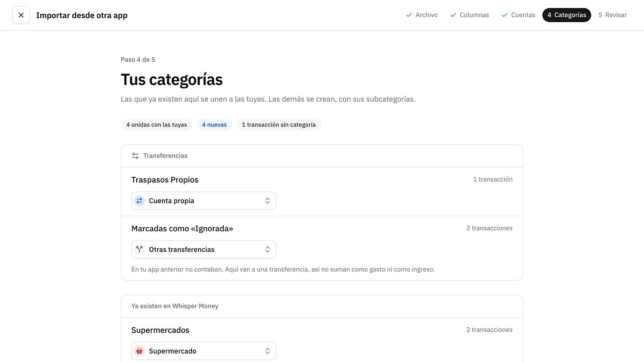This screenshot has width=644, height=362.
Task: Click the blue swap icon in Cuenta propia
Action: point(139,201)
